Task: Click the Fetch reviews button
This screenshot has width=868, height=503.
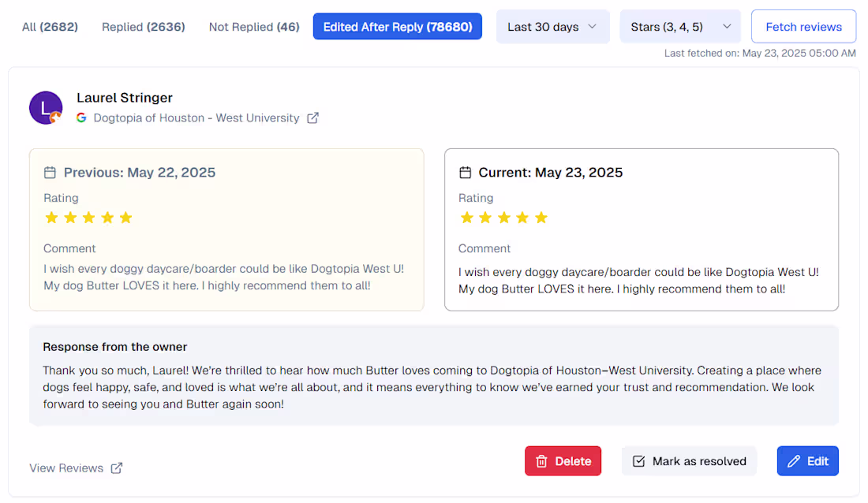Action: [803, 26]
